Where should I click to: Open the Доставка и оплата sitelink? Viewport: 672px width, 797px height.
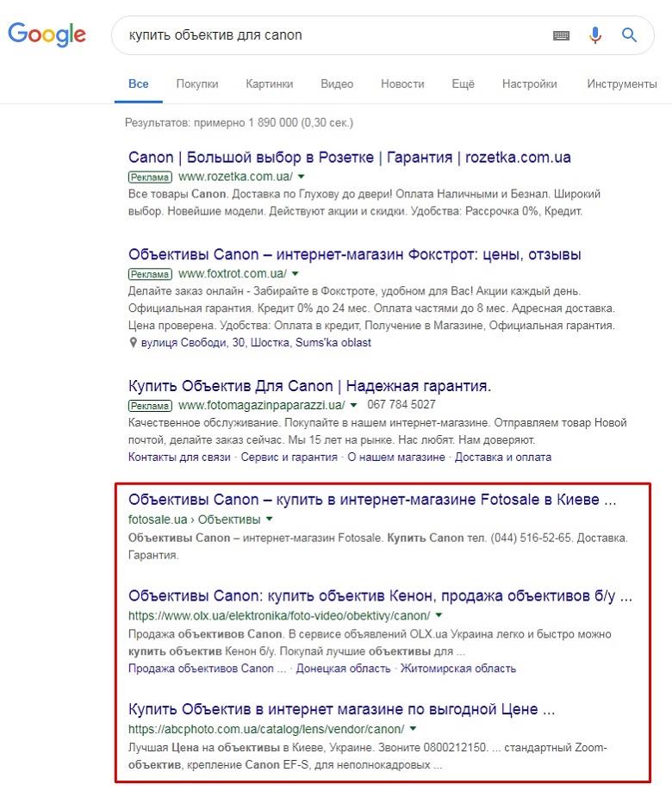[503, 458]
